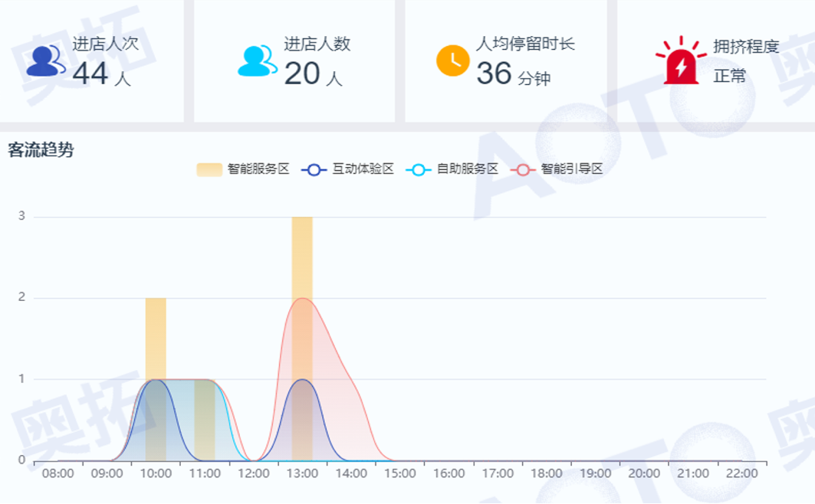Click the 08:00 axis label
This screenshot has height=504, width=815.
click(58, 473)
